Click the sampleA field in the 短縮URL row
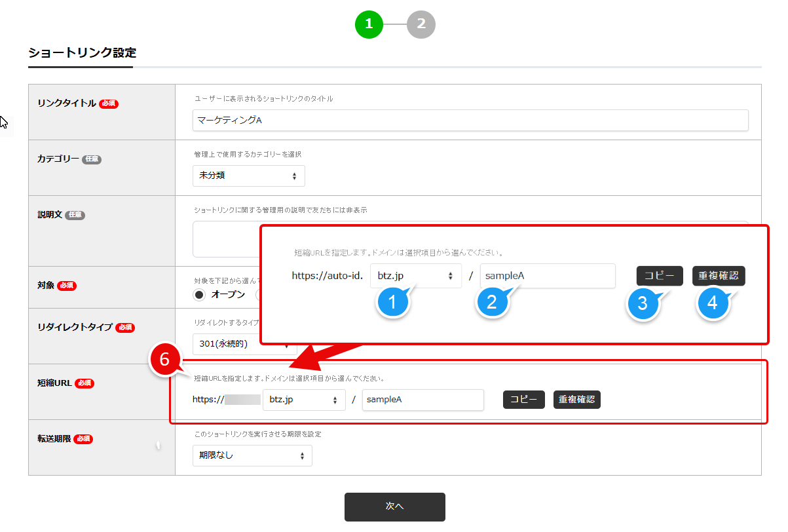 [x=422, y=400]
